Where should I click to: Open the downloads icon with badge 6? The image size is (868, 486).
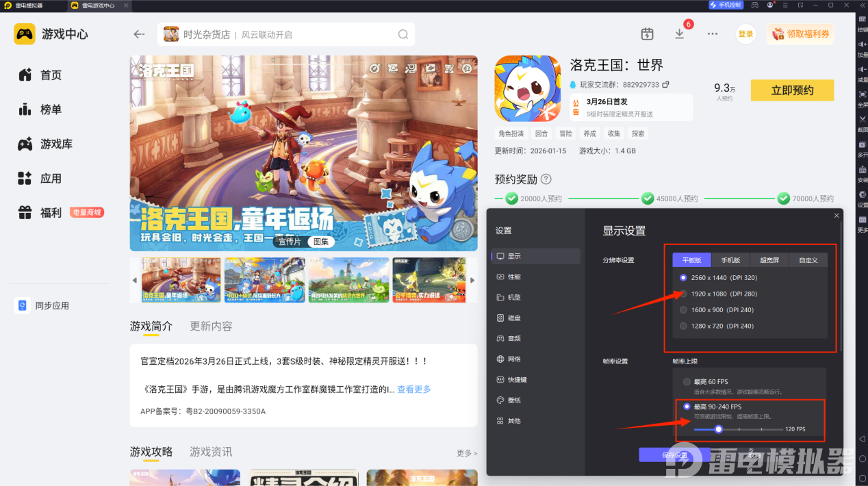click(680, 34)
